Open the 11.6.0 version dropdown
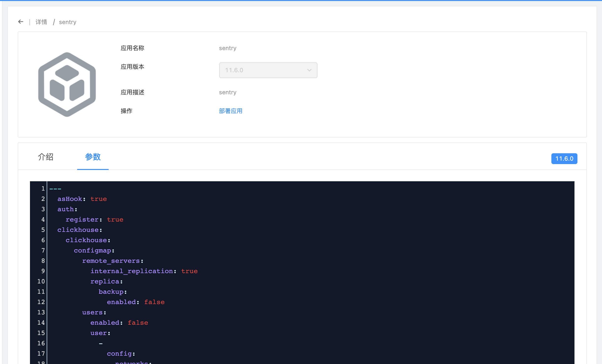 pyautogui.click(x=268, y=70)
